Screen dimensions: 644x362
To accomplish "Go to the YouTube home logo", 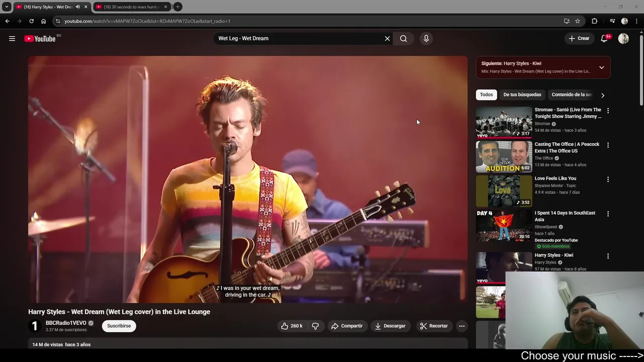I will pyautogui.click(x=40, y=39).
